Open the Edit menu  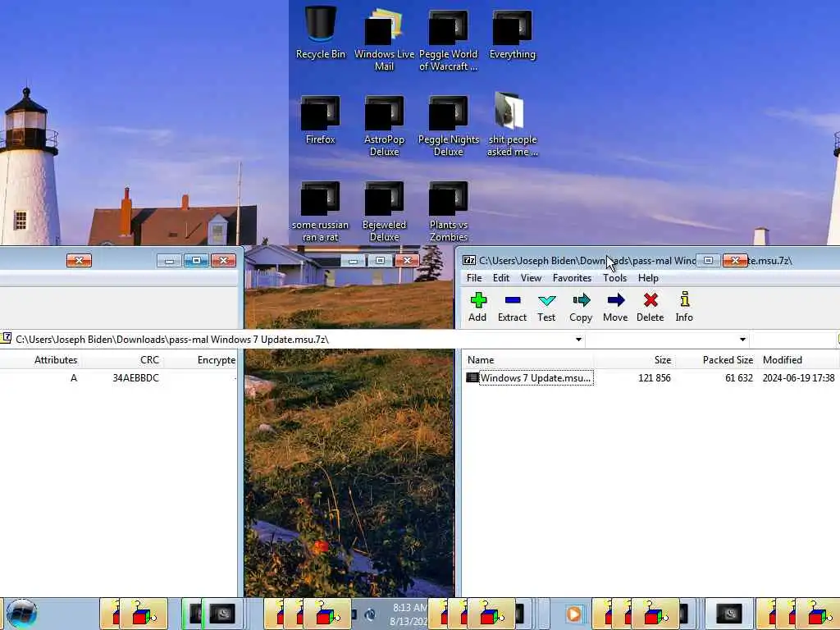point(501,278)
